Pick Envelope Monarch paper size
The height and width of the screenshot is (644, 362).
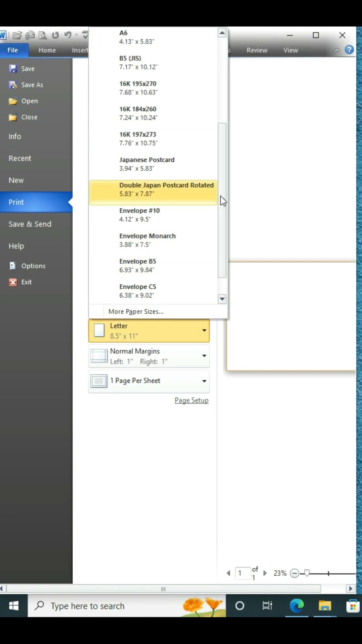153,240
